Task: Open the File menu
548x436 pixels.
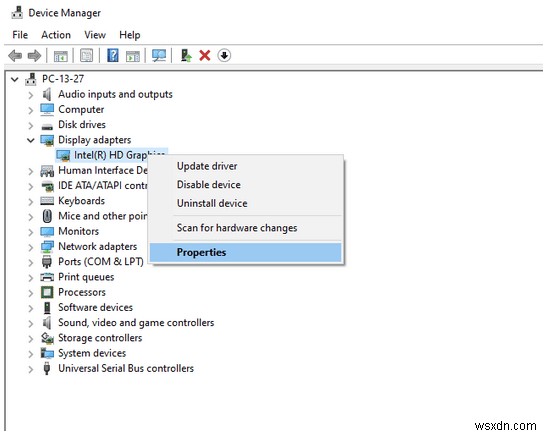Action: click(x=20, y=35)
